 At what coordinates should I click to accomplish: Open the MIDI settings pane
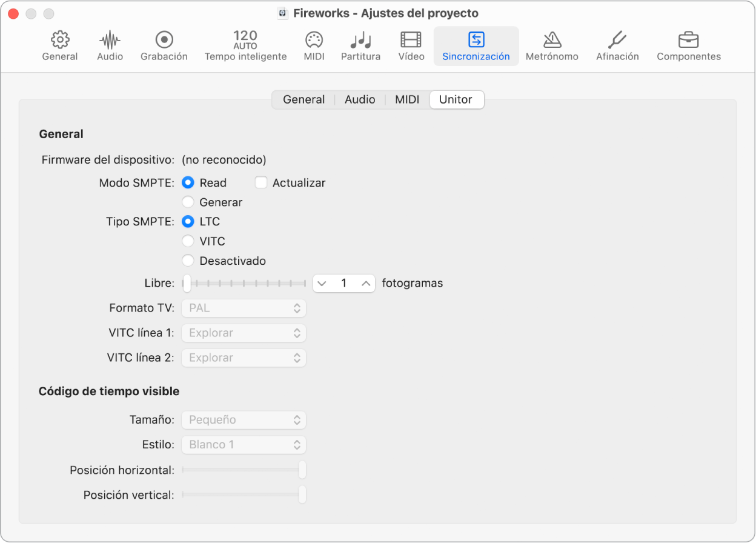[314, 47]
